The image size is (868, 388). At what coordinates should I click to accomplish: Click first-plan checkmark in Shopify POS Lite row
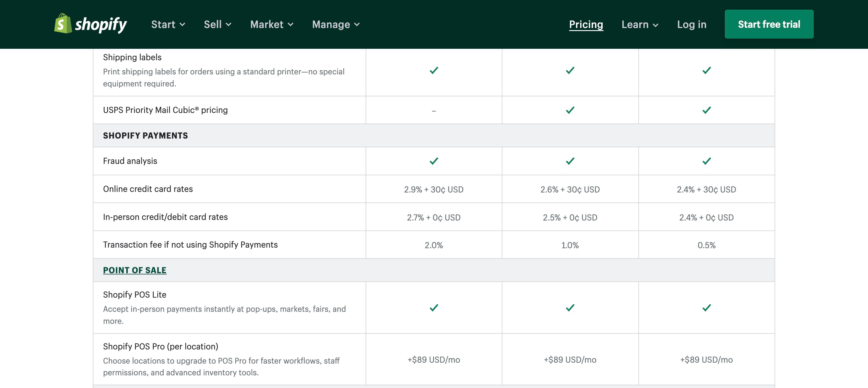coord(434,308)
